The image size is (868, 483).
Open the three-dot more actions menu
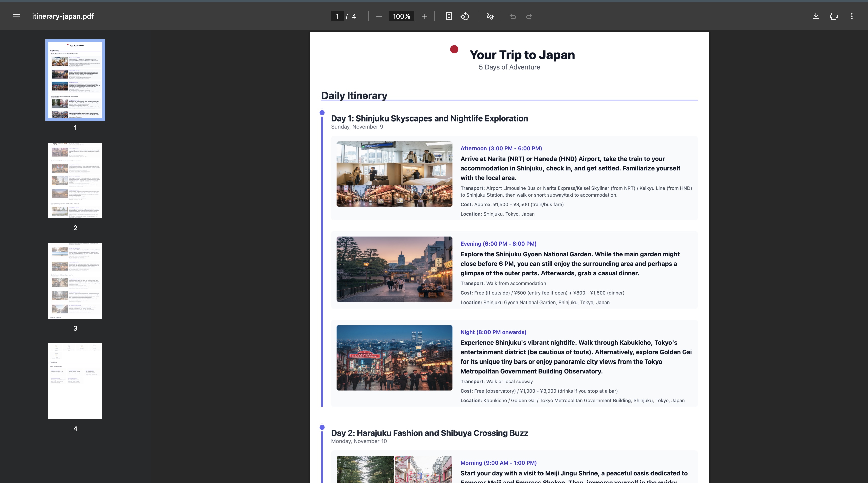(852, 16)
